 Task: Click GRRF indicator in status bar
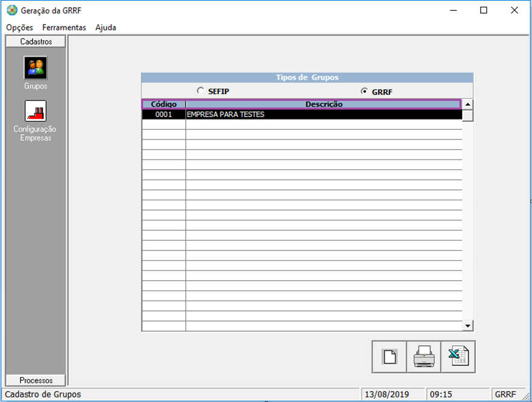(x=505, y=395)
